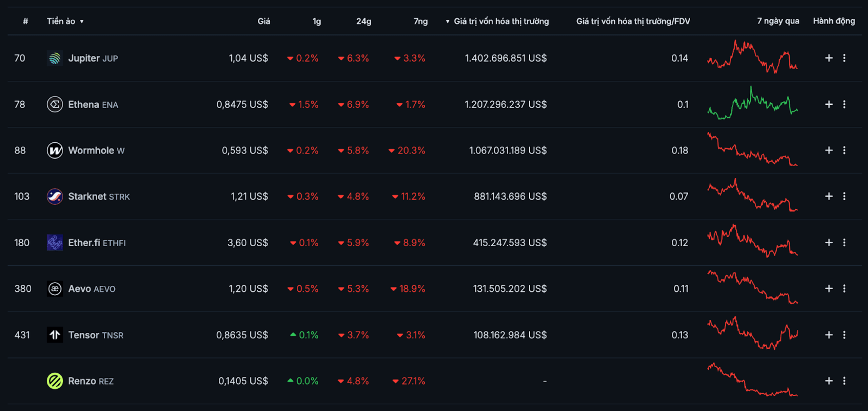
Task: Click market cap 415.247.593 US$
Action: [x=510, y=243]
